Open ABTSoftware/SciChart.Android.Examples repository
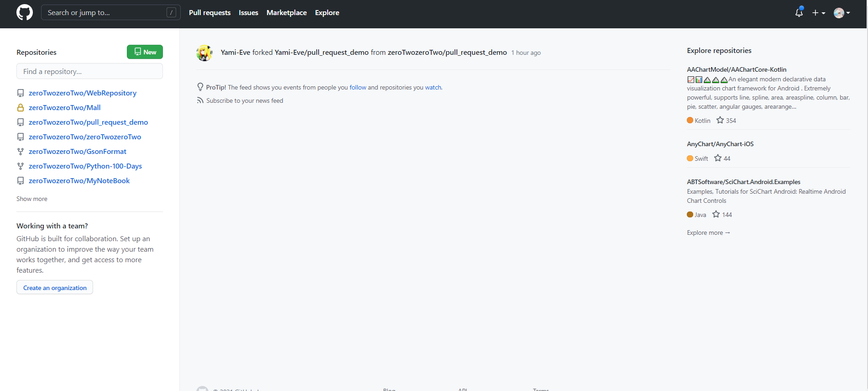 click(x=743, y=182)
